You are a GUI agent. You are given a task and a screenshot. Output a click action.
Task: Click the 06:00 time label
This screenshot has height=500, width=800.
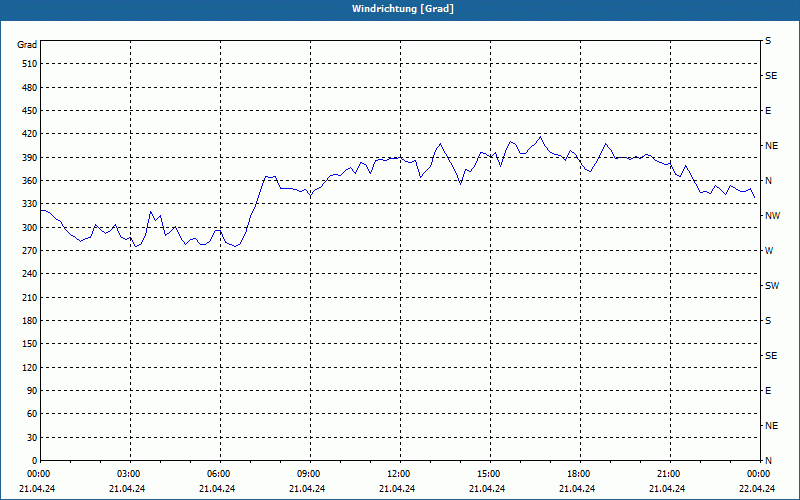pos(217,474)
